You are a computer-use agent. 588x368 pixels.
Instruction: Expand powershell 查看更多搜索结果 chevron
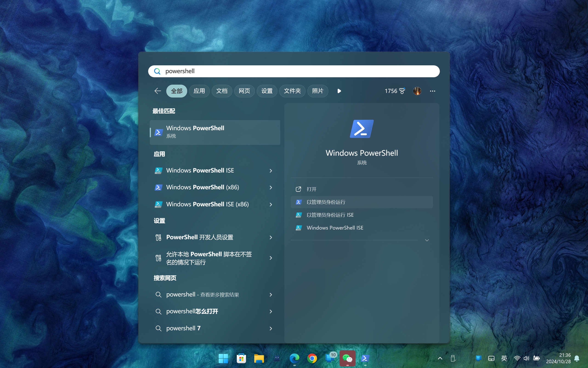pos(271,295)
